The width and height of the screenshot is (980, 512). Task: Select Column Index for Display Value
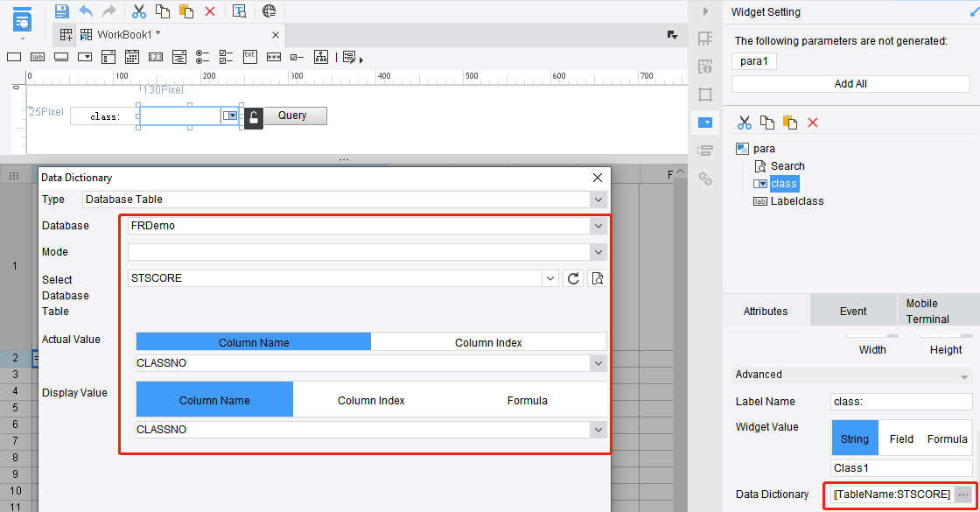pos(371,400)
